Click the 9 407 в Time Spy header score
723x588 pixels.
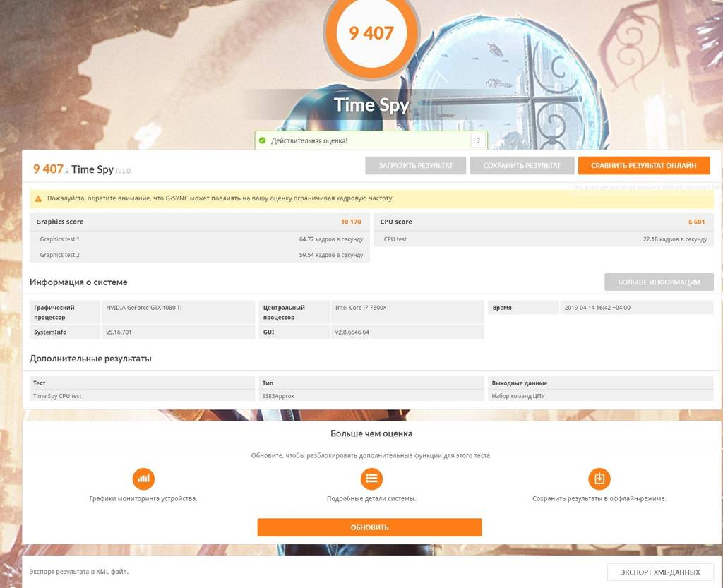[82, 169]
